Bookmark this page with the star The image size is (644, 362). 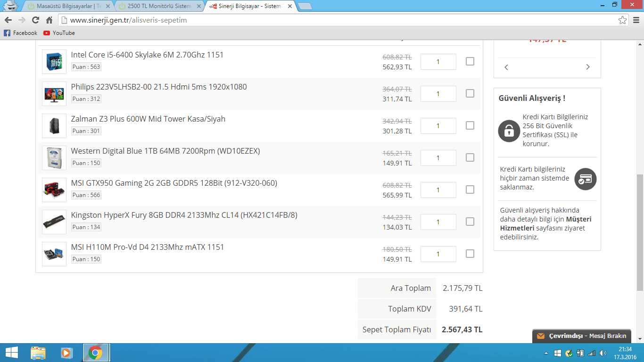click(x=623, y=20)
